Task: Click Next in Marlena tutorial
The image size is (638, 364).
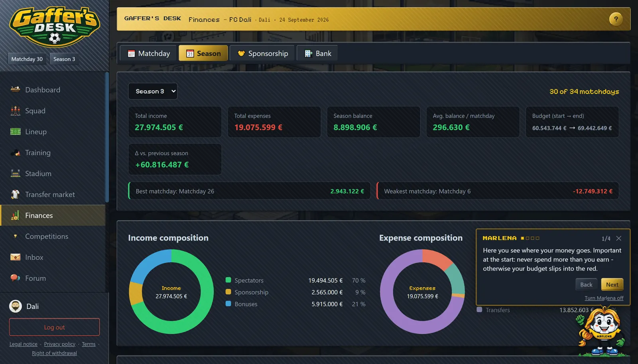Action: tap(612, 284)
